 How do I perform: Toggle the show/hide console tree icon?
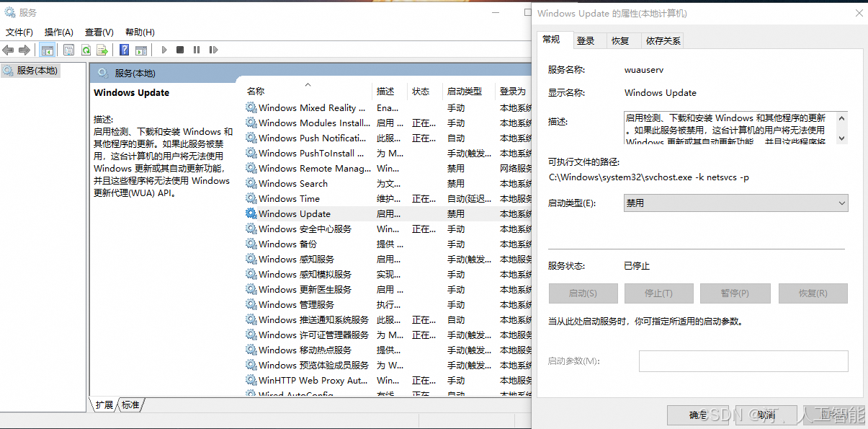pos(47,50)
